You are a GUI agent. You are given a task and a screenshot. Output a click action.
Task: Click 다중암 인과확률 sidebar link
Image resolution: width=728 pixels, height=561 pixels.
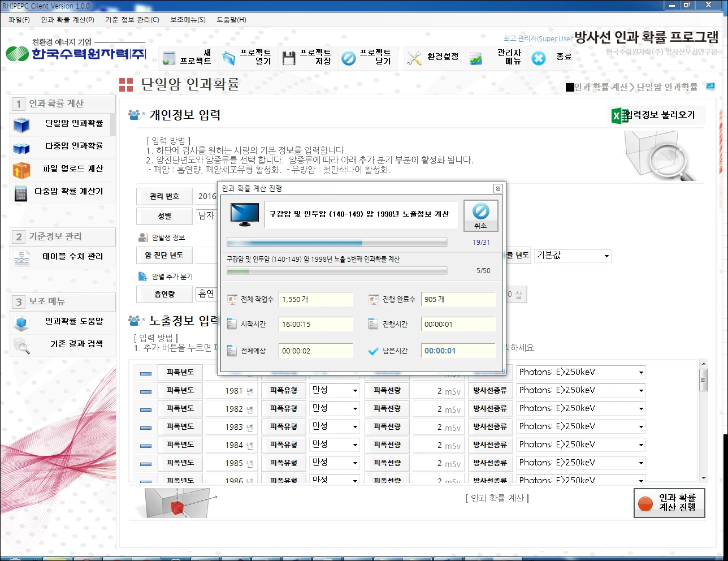tap(74, 146)
